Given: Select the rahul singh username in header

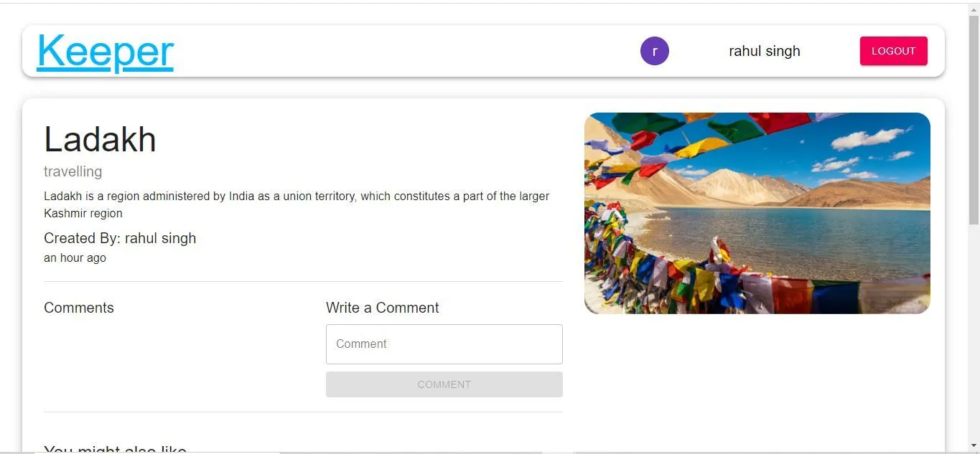Looking at the screenshot, I should tap(764, 51).
